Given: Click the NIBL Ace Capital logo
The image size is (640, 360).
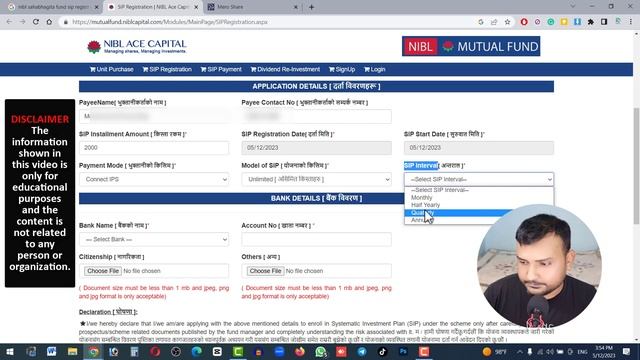Looking at the screenshot, I should [137, 47].
